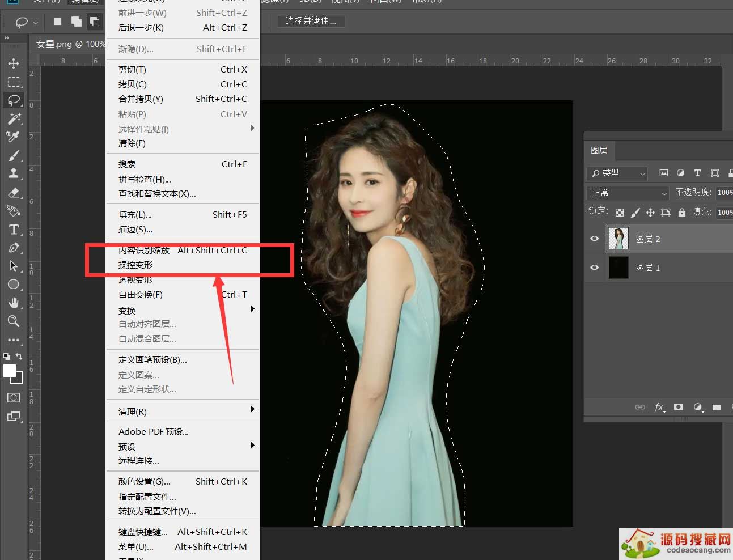This screenshot has width=733, height=560.
Task: Select the Eraser tool
Action: [x=14, y=193]
